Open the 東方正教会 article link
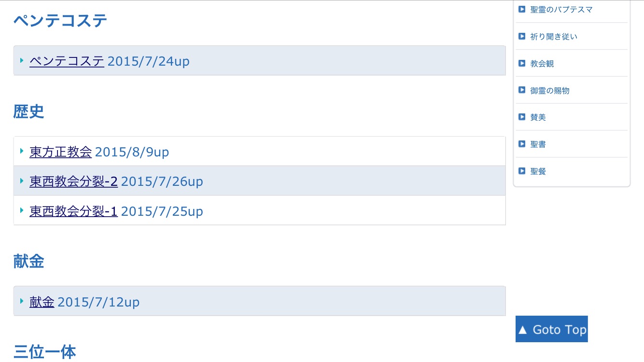The height and width of the screenshot is (362, 644). click(x=60, y=153)
